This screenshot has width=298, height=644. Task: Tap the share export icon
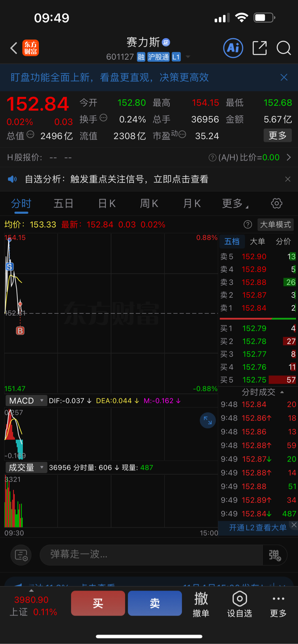click(x=260, y=48)
